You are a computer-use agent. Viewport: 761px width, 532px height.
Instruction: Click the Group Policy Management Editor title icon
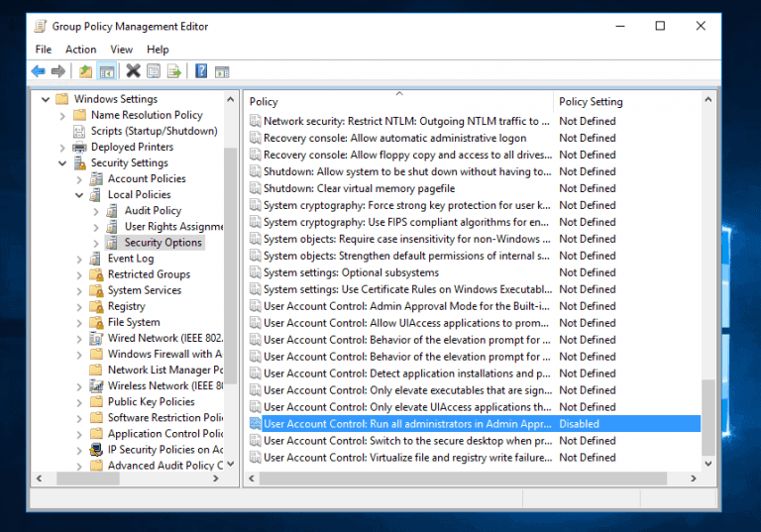tap(41, 26)
